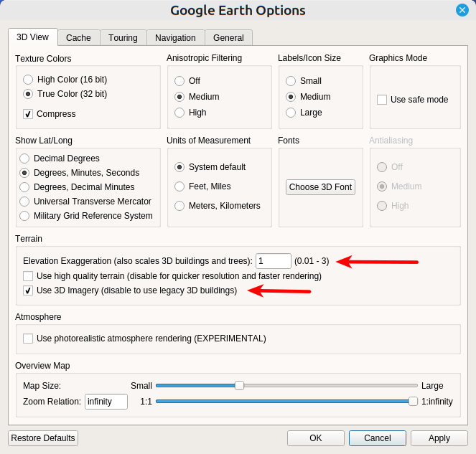476x454 pixels.
Task: Click the Cancel button
Action: (378, 438)
